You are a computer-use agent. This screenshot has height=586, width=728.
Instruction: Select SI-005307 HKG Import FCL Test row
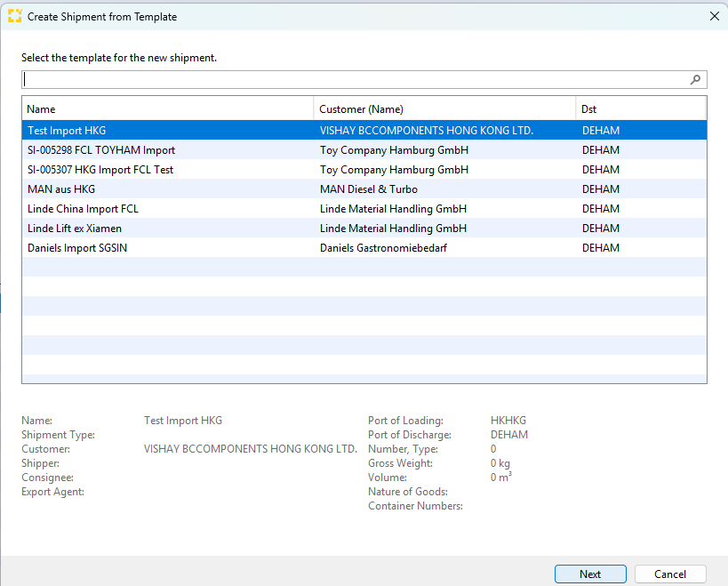tap(100, 170)
